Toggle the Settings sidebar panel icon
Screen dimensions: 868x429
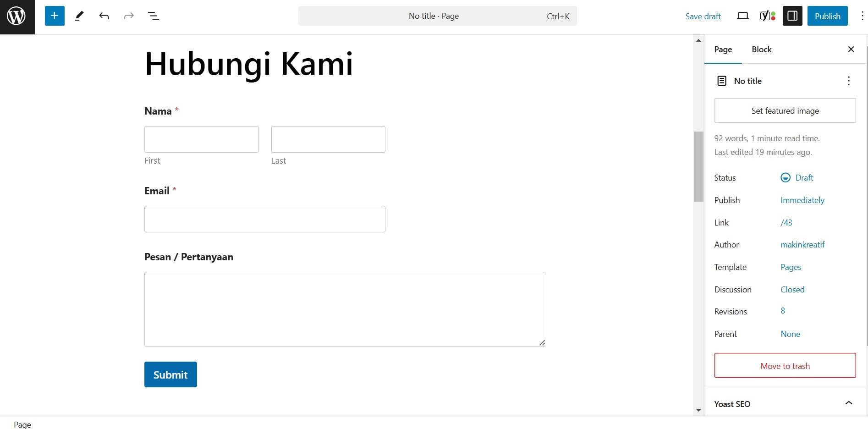(792, 16)
